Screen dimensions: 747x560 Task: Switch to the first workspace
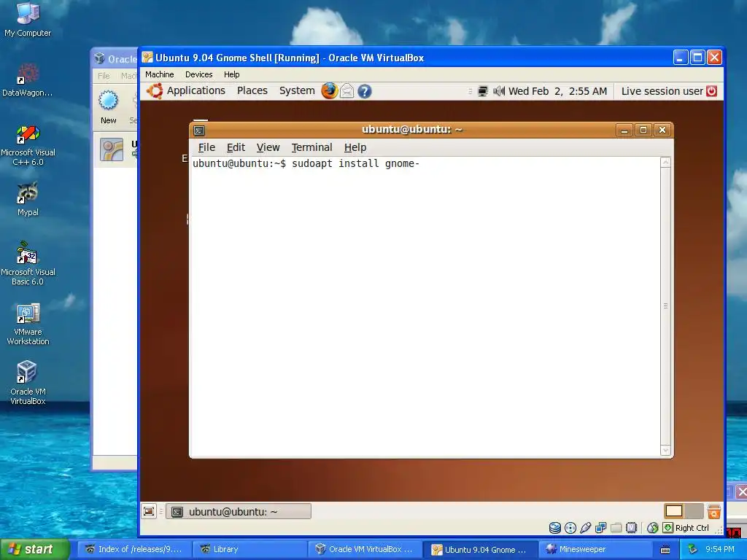point(673,511)
